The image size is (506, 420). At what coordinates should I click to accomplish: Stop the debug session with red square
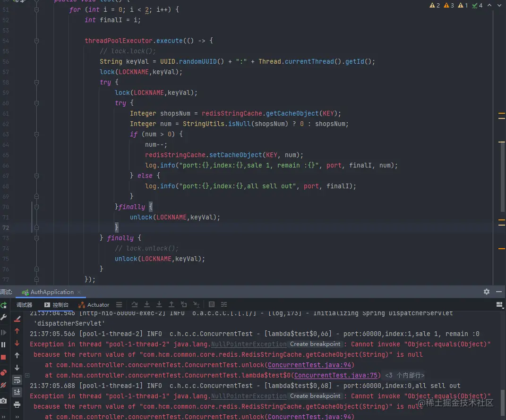(4, 357)
